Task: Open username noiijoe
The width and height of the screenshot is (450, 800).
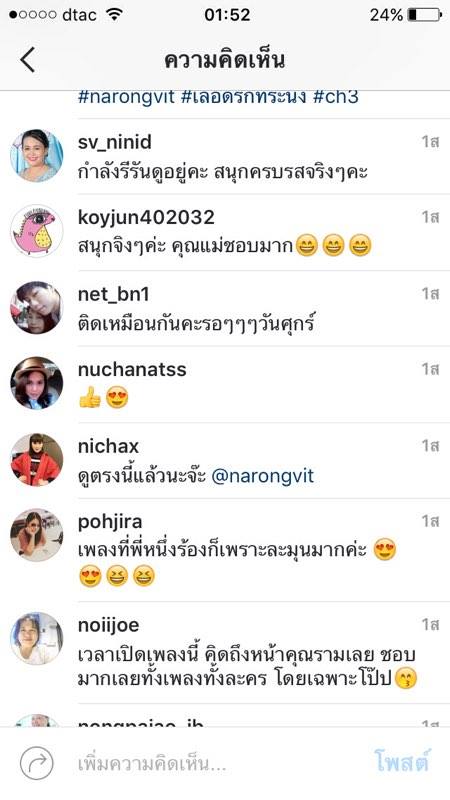Action: tap(109, 625)
